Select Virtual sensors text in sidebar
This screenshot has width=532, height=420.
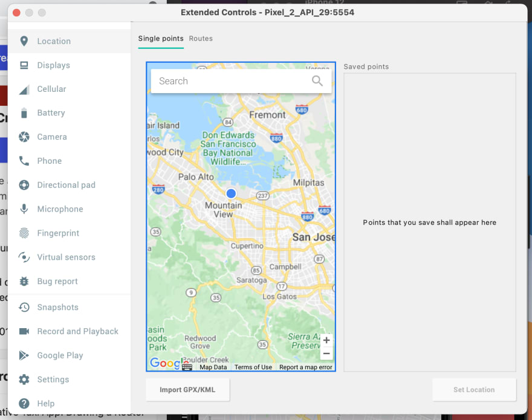(x=66, y=257)
